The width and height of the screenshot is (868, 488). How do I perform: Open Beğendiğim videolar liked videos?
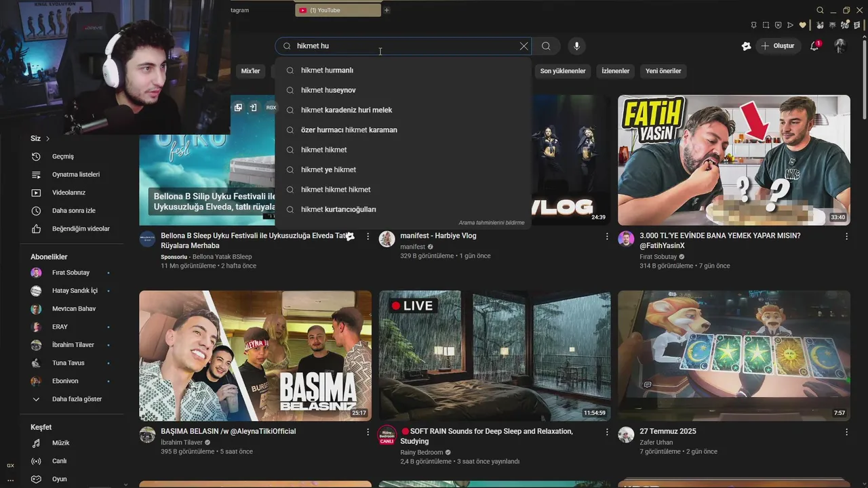tap(71, 228)
